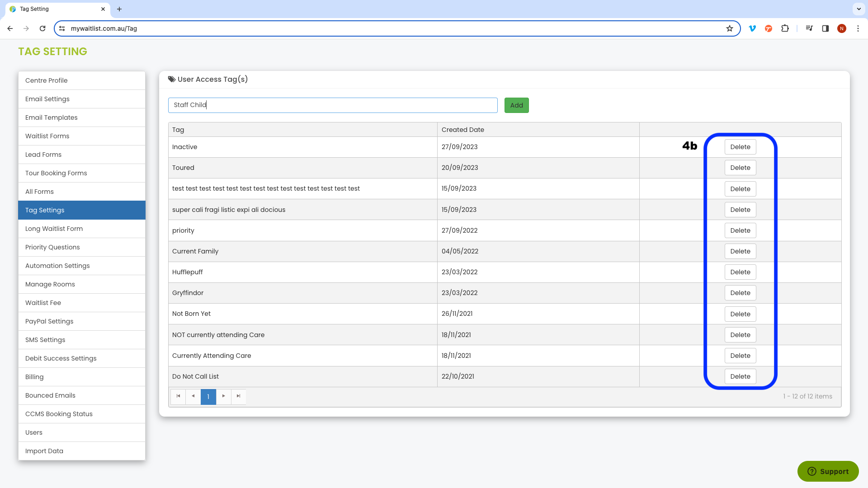Go to last page of tags
868x488 pixels.
[x=239, y=396]
